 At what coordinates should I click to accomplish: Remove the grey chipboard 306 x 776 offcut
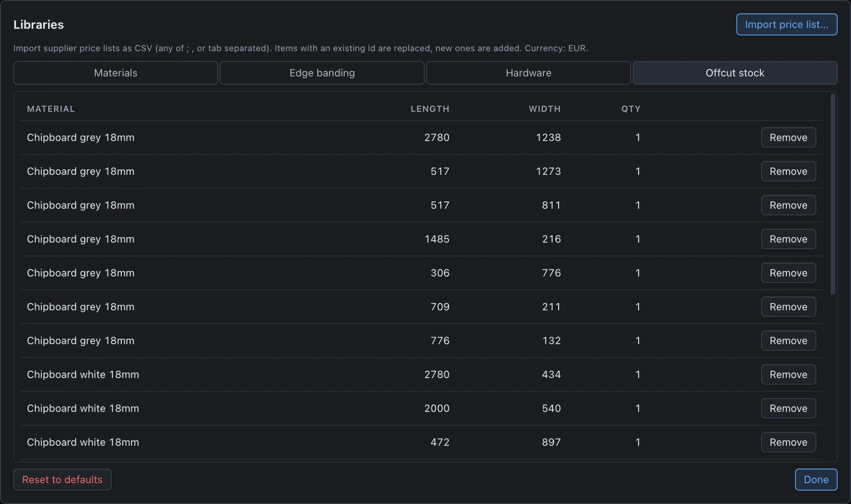pos(788,273)
